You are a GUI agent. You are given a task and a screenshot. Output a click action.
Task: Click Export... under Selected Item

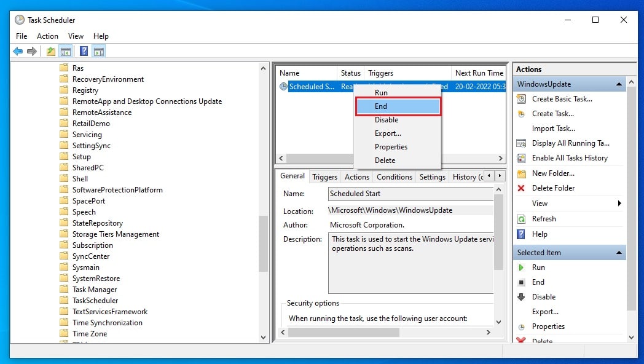click(x=545, y=312)
